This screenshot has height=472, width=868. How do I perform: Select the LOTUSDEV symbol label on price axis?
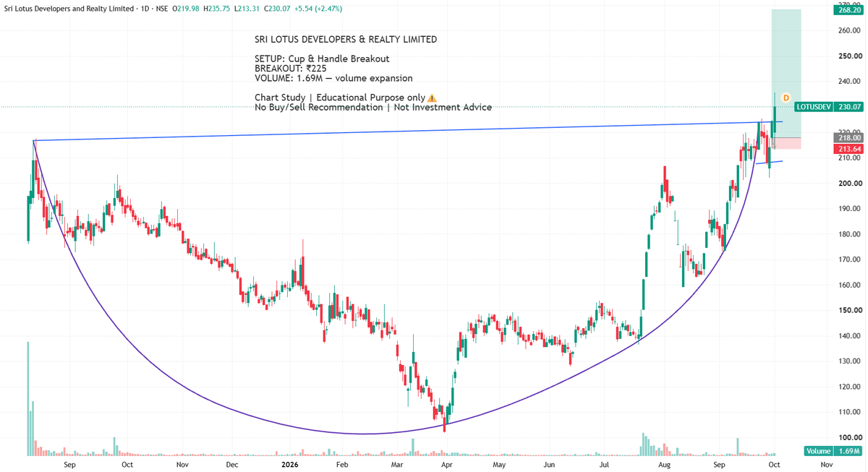click(814, 107)
